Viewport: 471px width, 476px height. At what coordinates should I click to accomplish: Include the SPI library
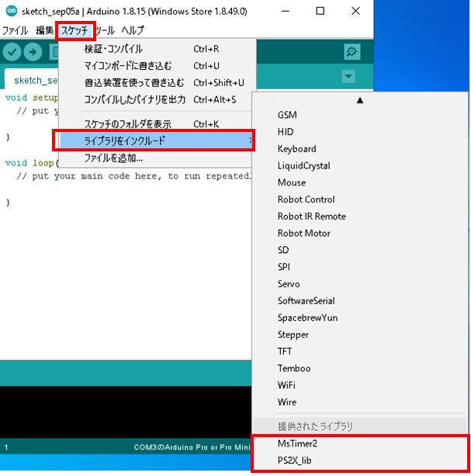(x=360, y=267)
